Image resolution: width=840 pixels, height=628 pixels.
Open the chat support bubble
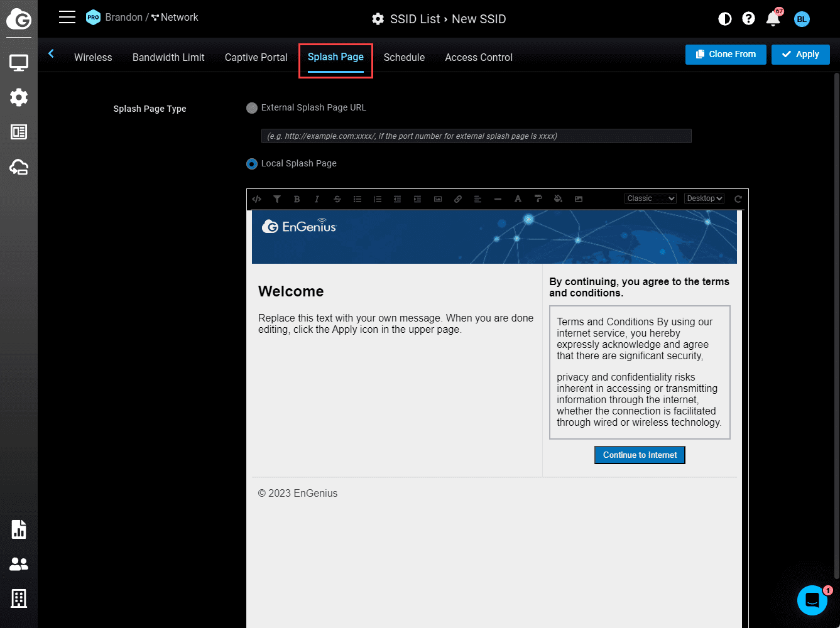[812, 600]
